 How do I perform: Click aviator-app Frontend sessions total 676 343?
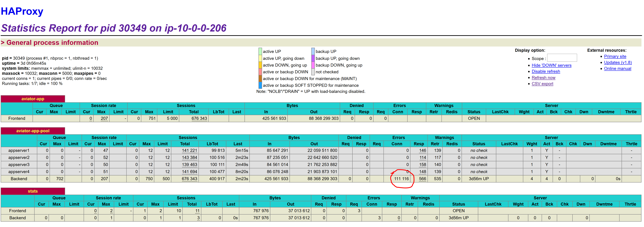[x=199, y=118]
